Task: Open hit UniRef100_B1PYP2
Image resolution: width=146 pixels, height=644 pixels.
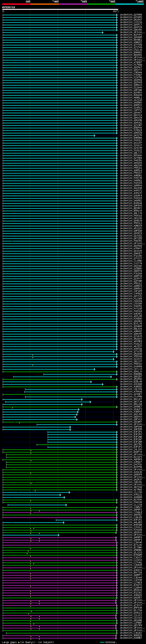Action: click(x=131, y=35)
